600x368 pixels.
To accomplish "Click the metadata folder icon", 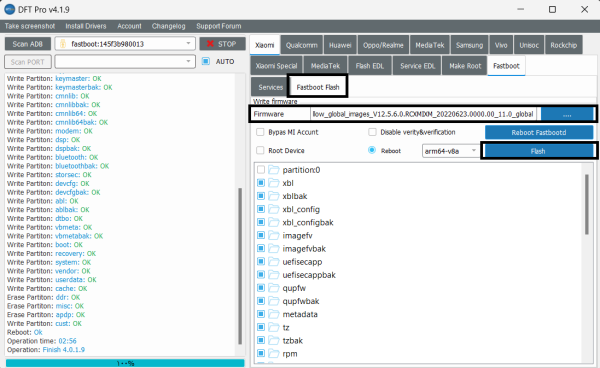I will (x=273, y=314).
